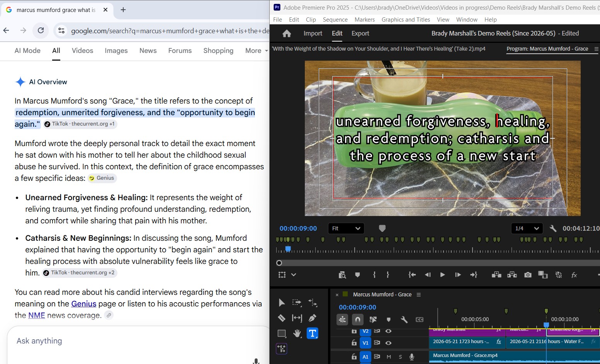Go to In point

pyautogui.click(x=412, y=275)
